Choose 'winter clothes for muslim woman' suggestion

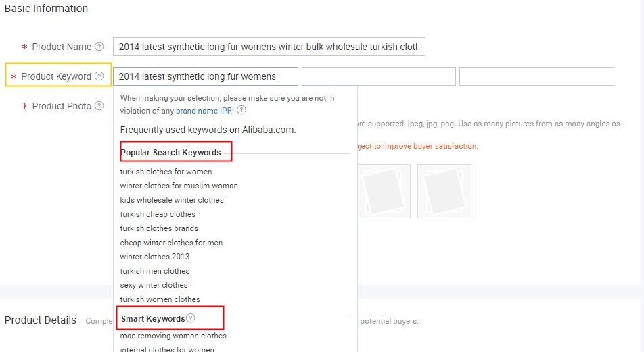[179, 186]
